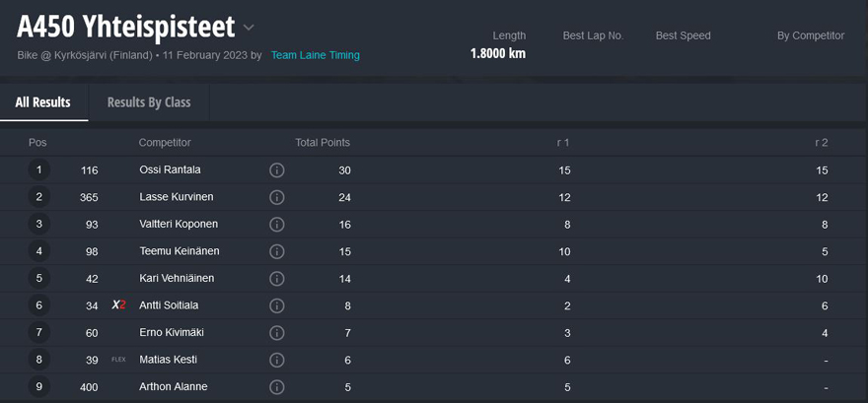Click the Competitor column header
The height and width of the screenshot is (403, 868).
[x=165, y=143]
